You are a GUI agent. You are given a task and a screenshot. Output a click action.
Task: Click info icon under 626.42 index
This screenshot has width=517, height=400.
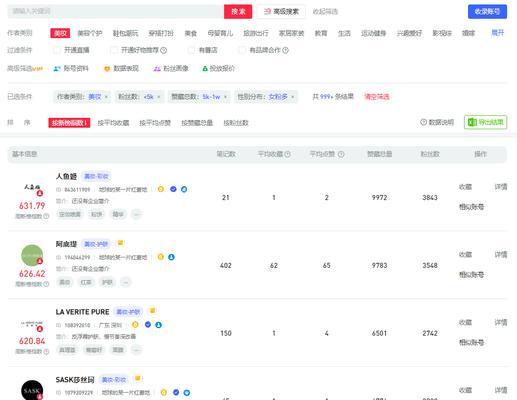click(x=46, y=284)
